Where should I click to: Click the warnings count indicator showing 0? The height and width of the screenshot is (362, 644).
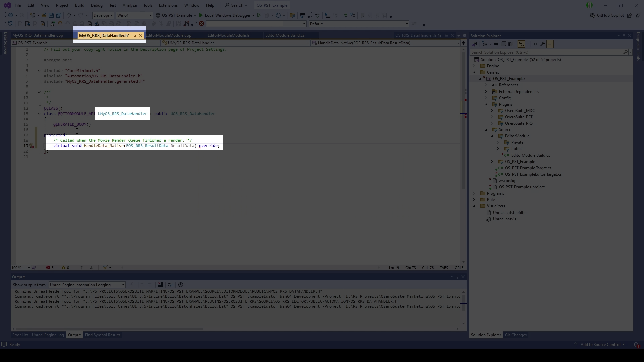65,268
